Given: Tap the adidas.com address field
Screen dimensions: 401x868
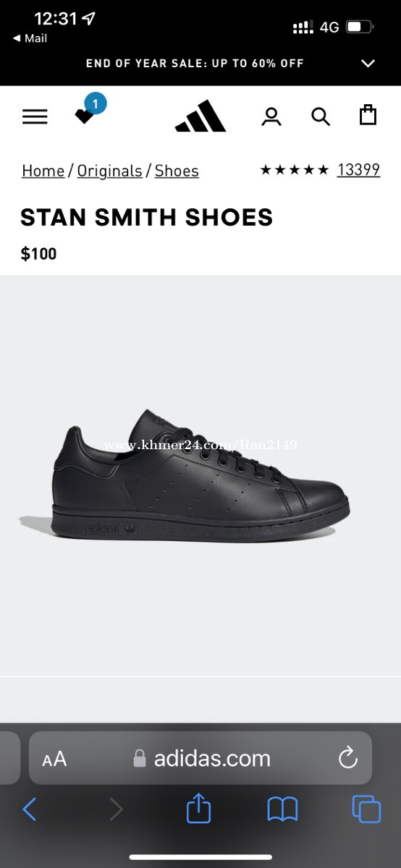Looking at the screenshot, I should (200, 758).
